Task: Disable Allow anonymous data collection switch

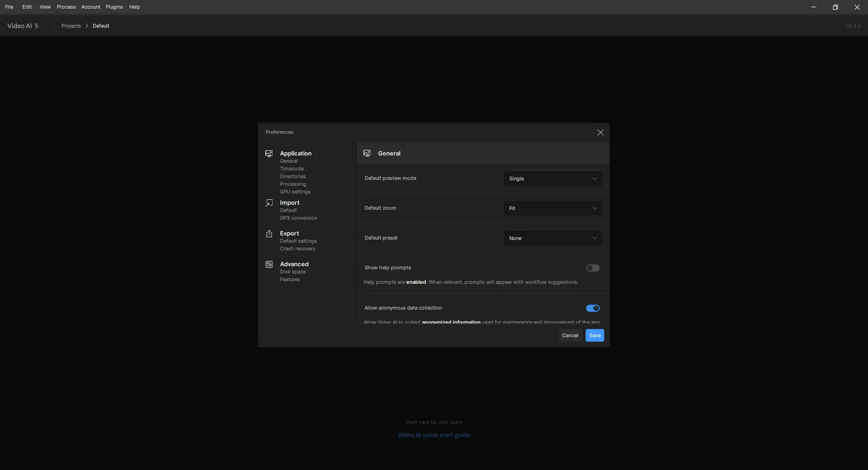Action: (593, 309)
